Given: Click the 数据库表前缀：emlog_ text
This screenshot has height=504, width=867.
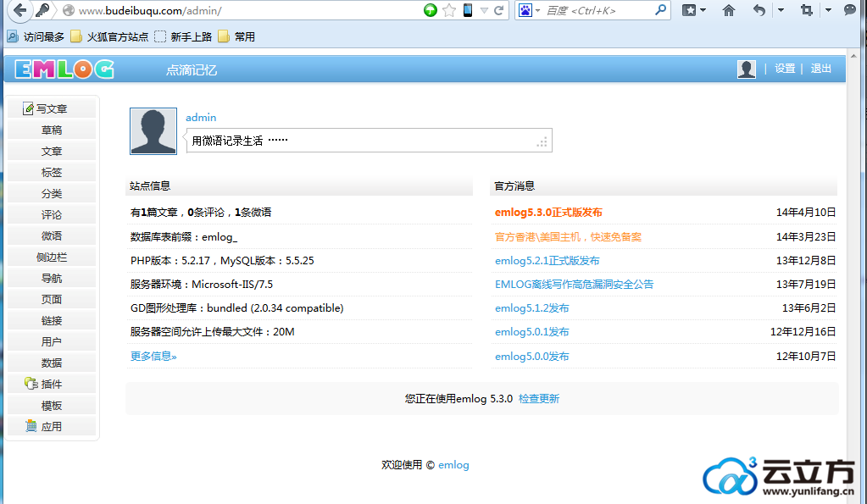Looking at the screenshot, I should point(184,236).
